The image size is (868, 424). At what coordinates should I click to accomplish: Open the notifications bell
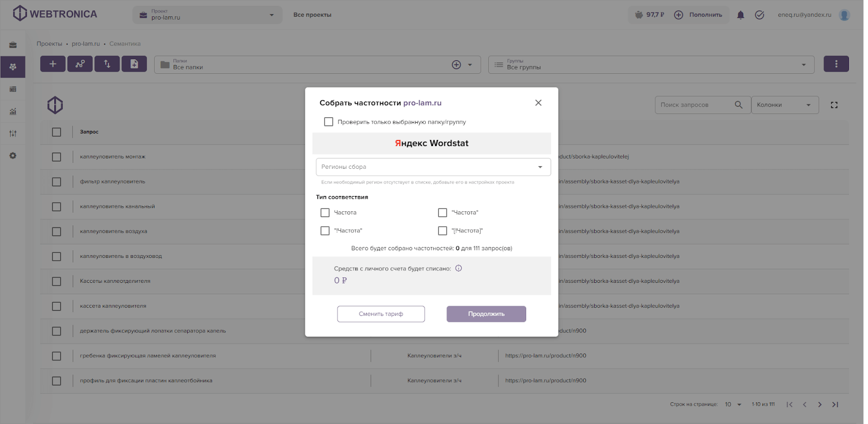[741, 15]
